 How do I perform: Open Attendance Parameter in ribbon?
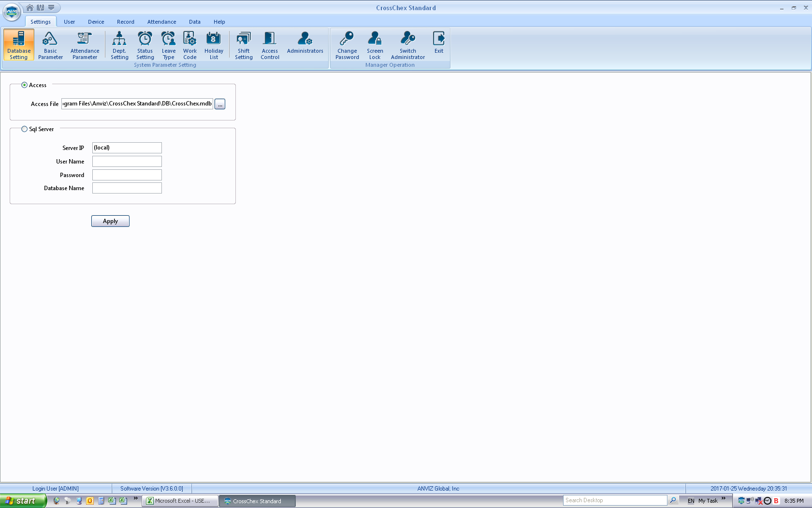tap(85, 45)
